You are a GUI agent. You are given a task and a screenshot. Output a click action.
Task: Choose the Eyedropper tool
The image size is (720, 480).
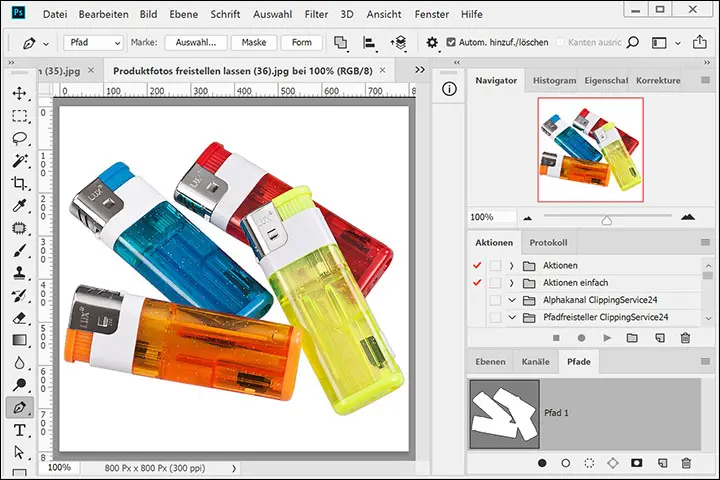19,206
